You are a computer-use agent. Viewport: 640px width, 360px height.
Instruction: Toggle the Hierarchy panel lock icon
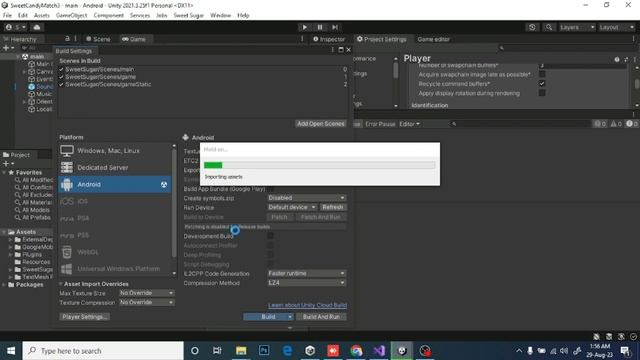click(x=67, y=39)
